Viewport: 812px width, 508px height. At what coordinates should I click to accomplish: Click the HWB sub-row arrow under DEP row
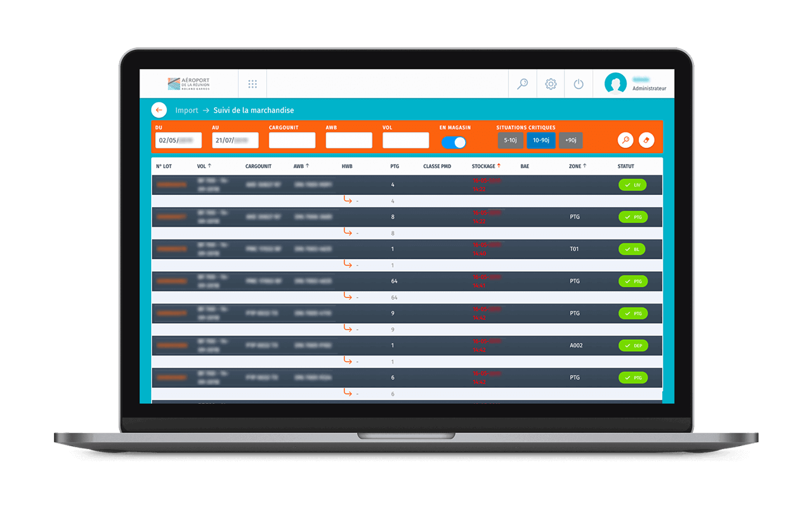348,360
